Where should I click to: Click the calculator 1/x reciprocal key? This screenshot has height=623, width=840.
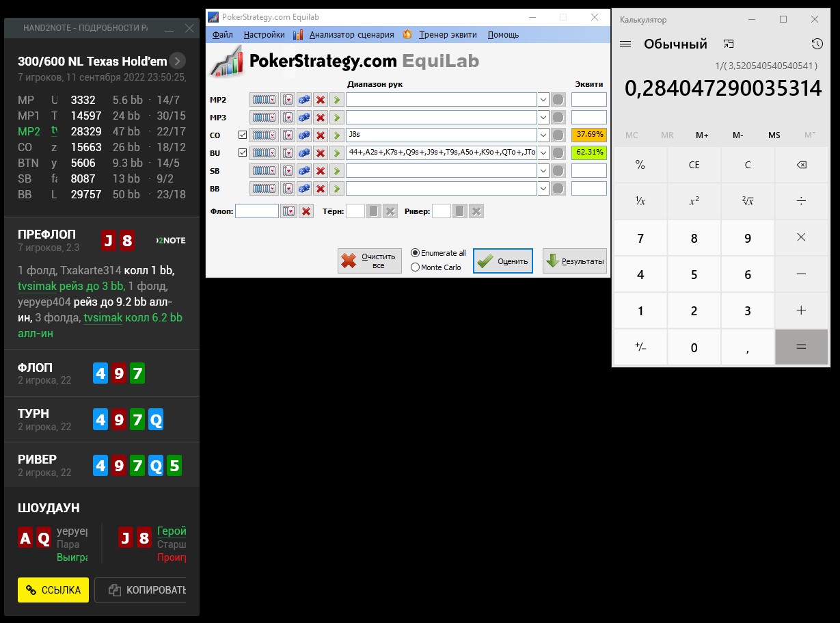pyautogui.click(x=640, y=200)
